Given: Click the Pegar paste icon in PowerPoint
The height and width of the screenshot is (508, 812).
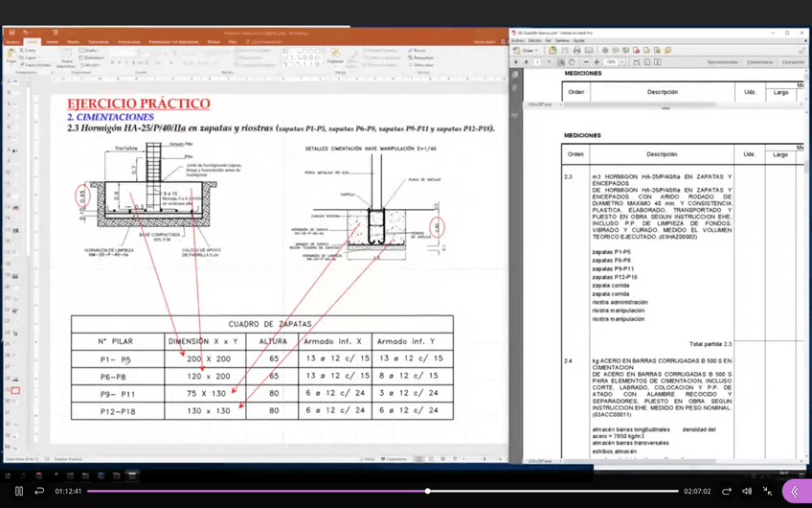Looking at the screenshot, I should [12, 56].
